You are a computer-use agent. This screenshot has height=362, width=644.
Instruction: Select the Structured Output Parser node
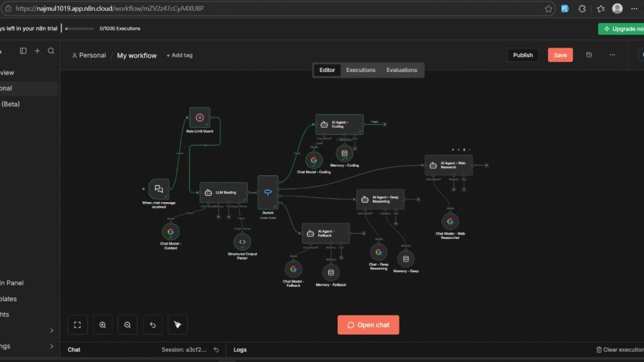pyautogui.click(x=242, y=242)
